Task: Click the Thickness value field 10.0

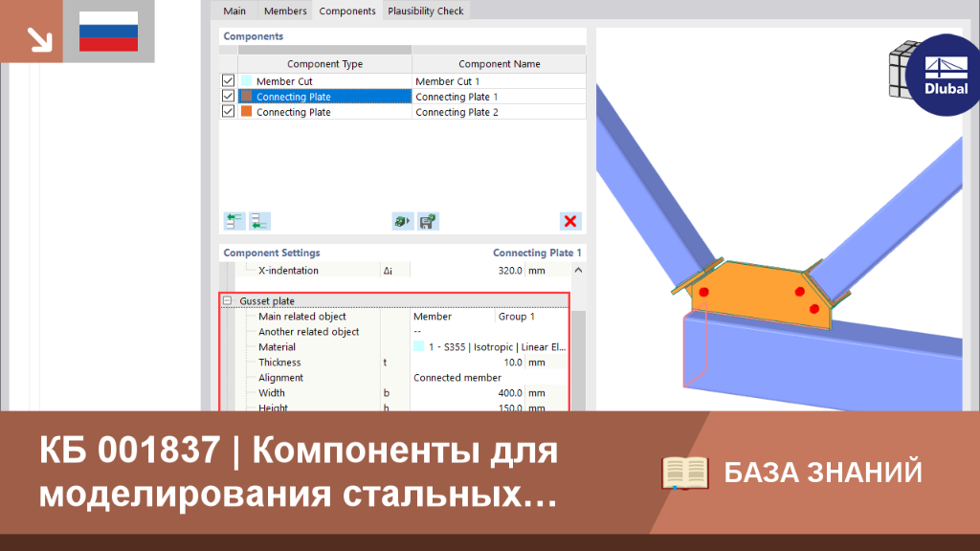Action: coord(467,363)
